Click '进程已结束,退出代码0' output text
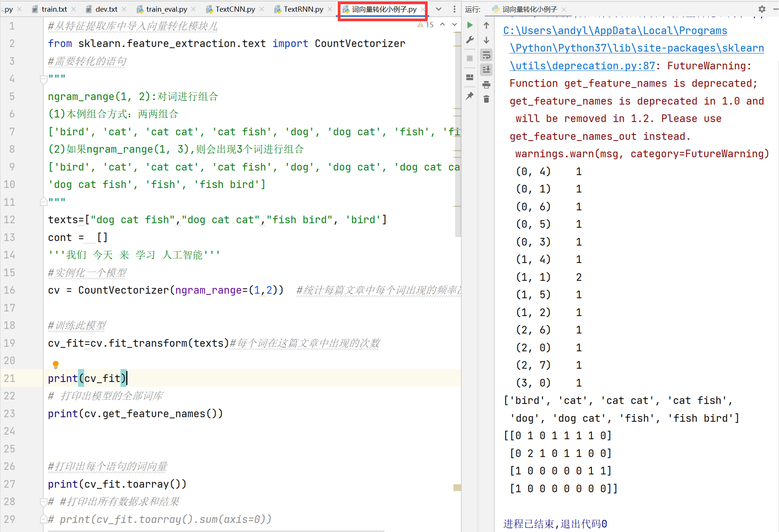The image size is (779, 532). (x=555, y=524)
